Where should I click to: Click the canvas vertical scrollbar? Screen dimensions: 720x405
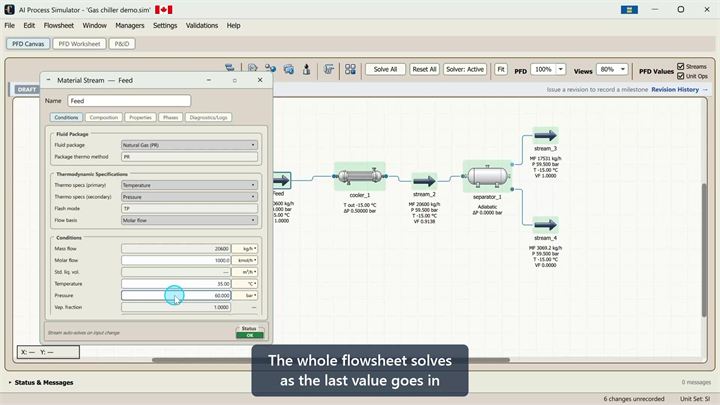(704, 250)
